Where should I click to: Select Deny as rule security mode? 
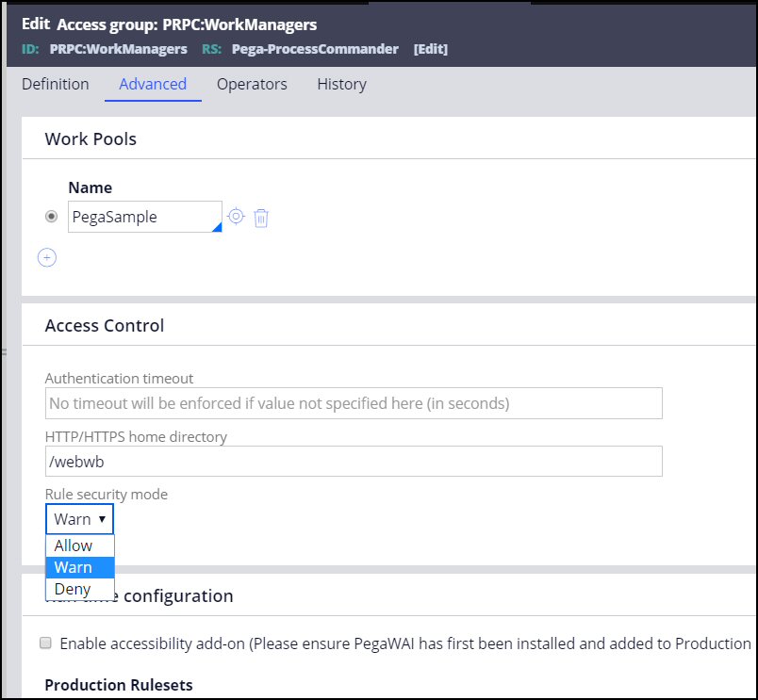click(x=73, y=589)
